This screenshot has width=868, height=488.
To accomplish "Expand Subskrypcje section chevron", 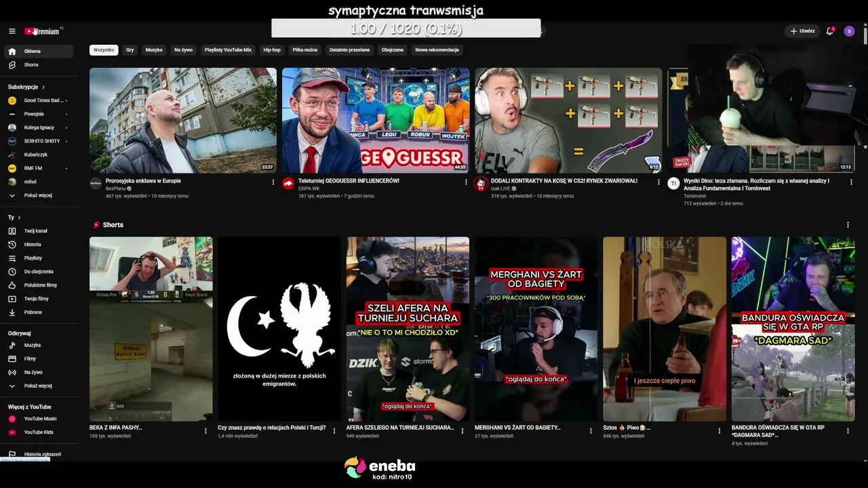I will coord(43,87).
